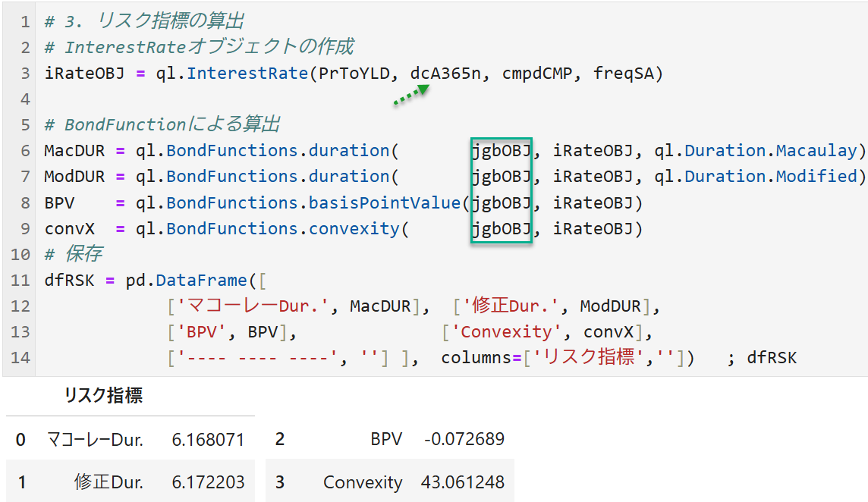
Task: Click Duration.Macaulay on line 6
Action: 771,151
